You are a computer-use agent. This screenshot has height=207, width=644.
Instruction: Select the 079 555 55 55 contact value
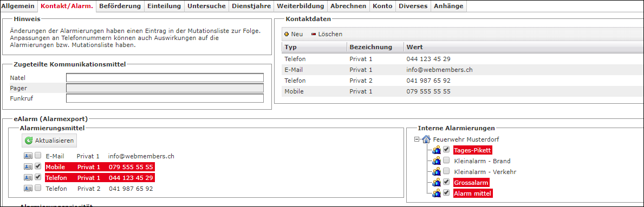428,91
